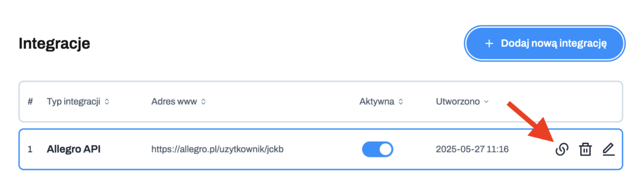The height and width of the screenshot is (194, 644).
Task: Click the Utworzono column header label
Action: (x=458, y=102)
